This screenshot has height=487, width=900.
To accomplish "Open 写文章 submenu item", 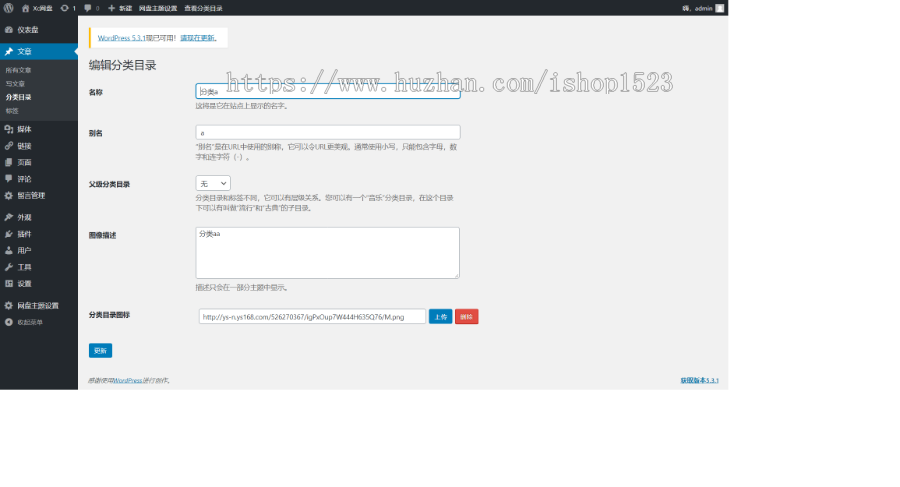I will (x=15, y=84).
